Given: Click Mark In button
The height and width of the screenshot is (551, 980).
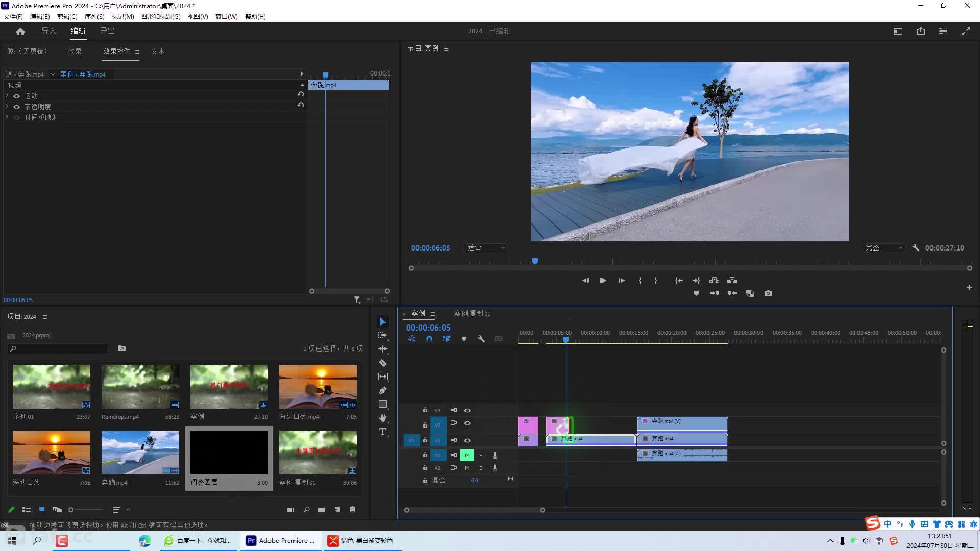Looking at the screenshot, I should pyautogui.click(x=640, y=280).
